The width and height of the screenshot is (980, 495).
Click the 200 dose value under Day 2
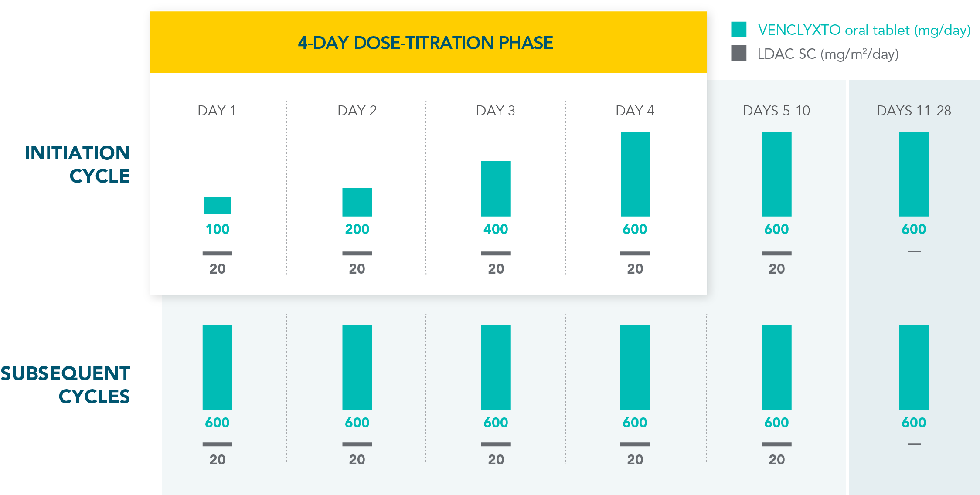(357, 229)
